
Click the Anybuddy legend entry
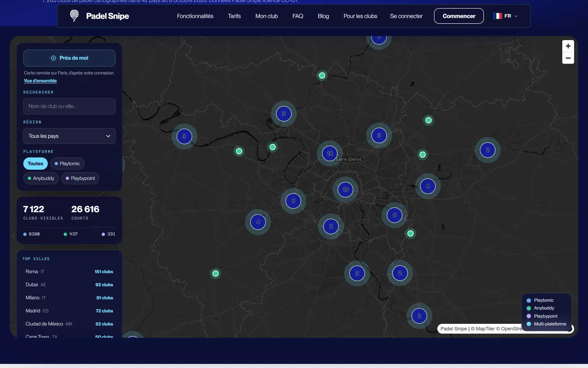click(540, 308)
